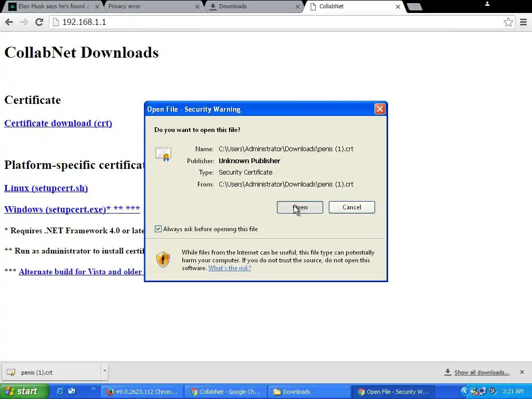
Task: Close the Privacy error tab
Action: (x=197, y=6)
